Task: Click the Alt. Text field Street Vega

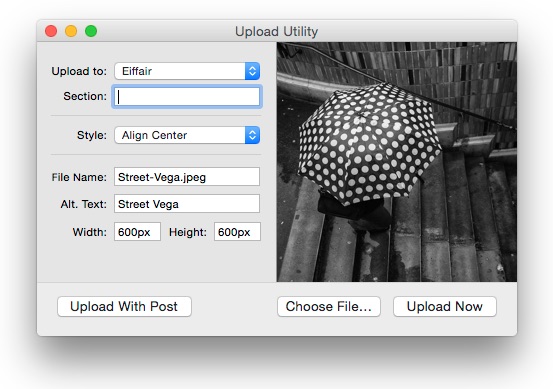Action: [x=187, y=203]
